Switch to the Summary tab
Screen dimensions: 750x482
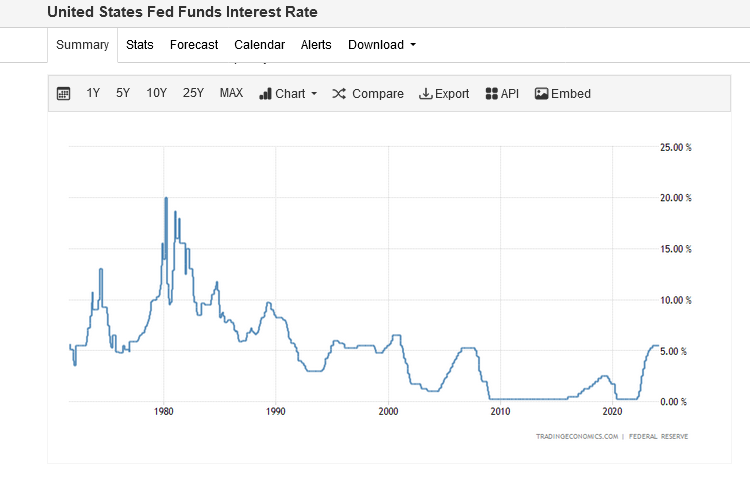point(82,45)
